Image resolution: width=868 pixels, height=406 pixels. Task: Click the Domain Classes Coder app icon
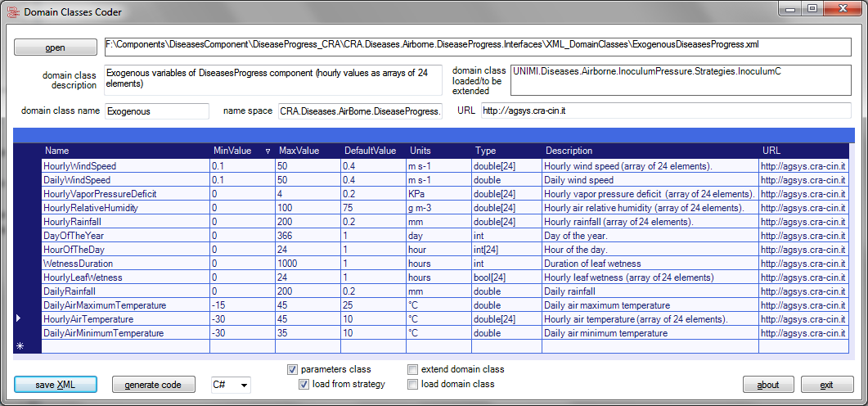(x=11, y=11)
